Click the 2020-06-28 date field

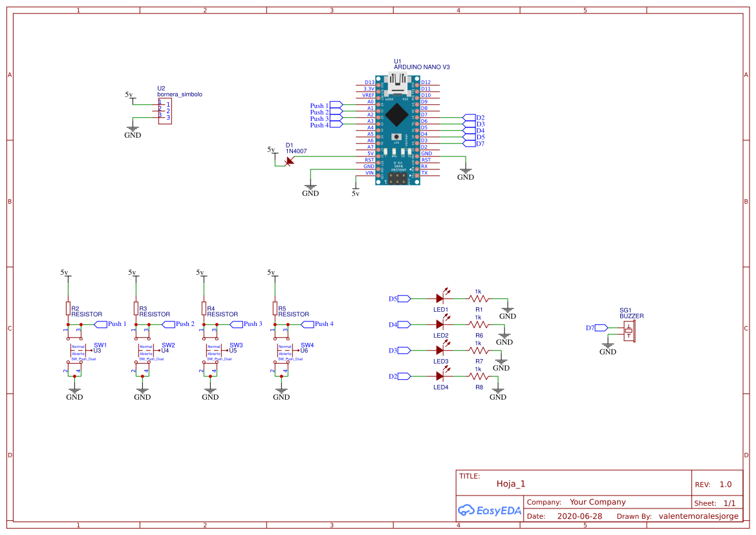[x=580, y=516]
